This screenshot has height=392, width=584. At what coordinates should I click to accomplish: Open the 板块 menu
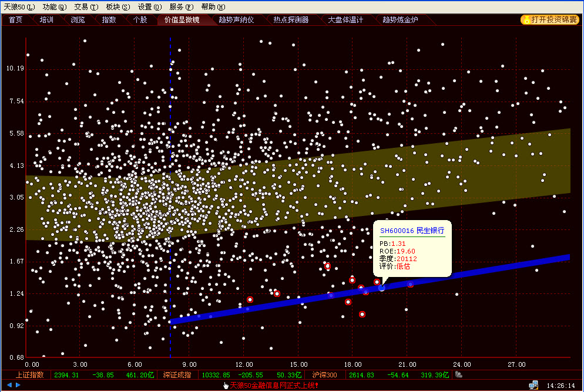coord(118,6)
